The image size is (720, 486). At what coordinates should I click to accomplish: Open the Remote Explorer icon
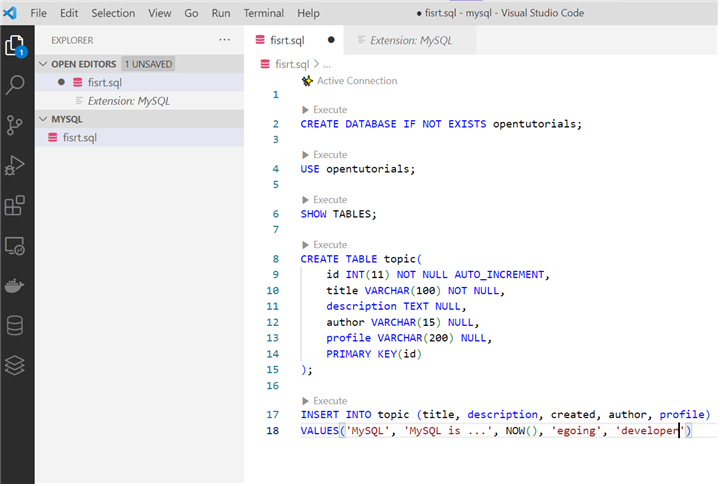(15, 246)
